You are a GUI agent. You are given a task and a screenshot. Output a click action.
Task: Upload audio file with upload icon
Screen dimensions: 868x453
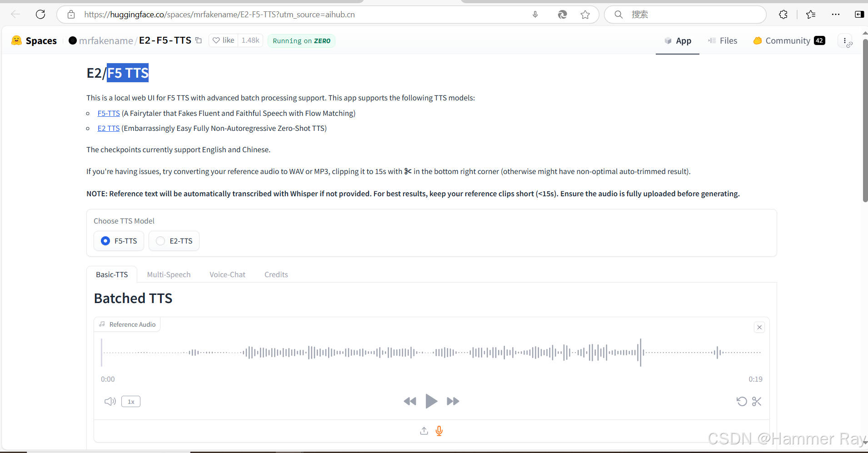tap(424, 431)
